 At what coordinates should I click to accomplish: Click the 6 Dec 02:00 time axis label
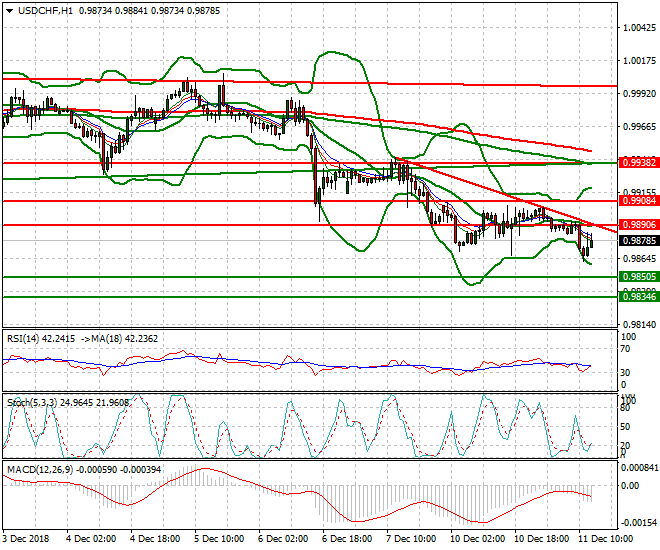tap(282, 539)
